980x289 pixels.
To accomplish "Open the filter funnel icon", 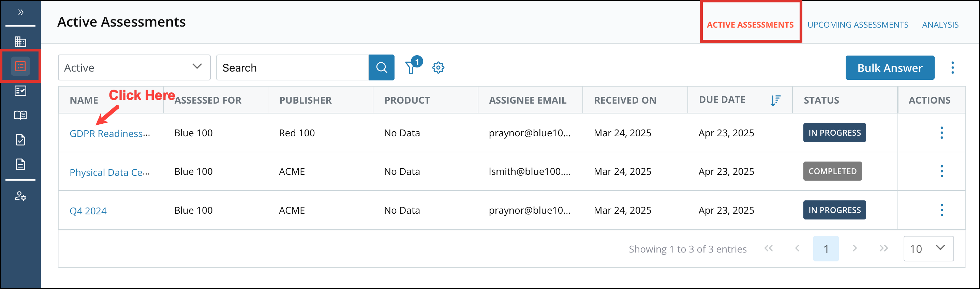I will (x=412, y=67).
